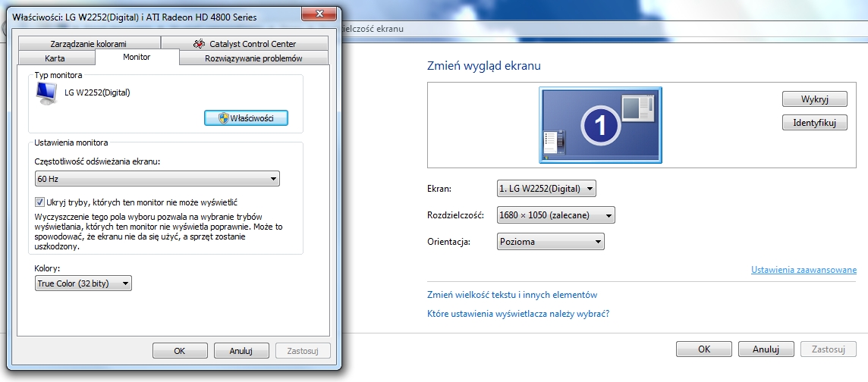Toggle hiding modes this monitor cannot display
This screenshot has width=868, height=382.
coord(39,202)
